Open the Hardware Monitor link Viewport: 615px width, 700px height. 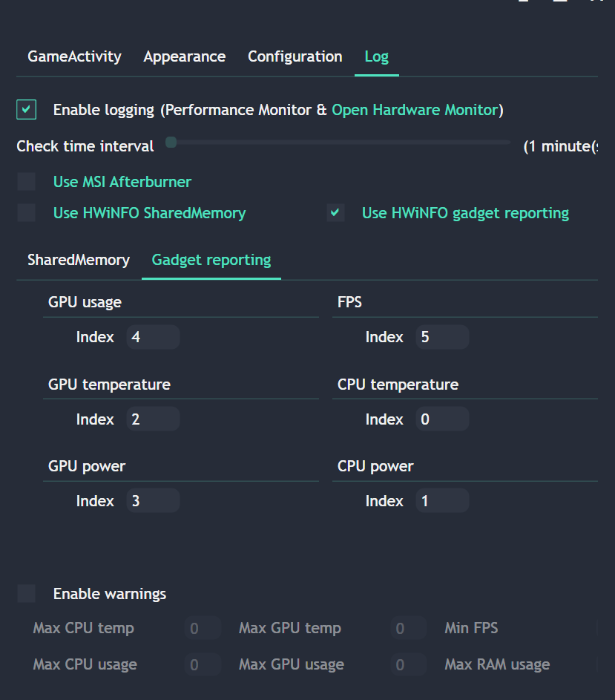415,109
